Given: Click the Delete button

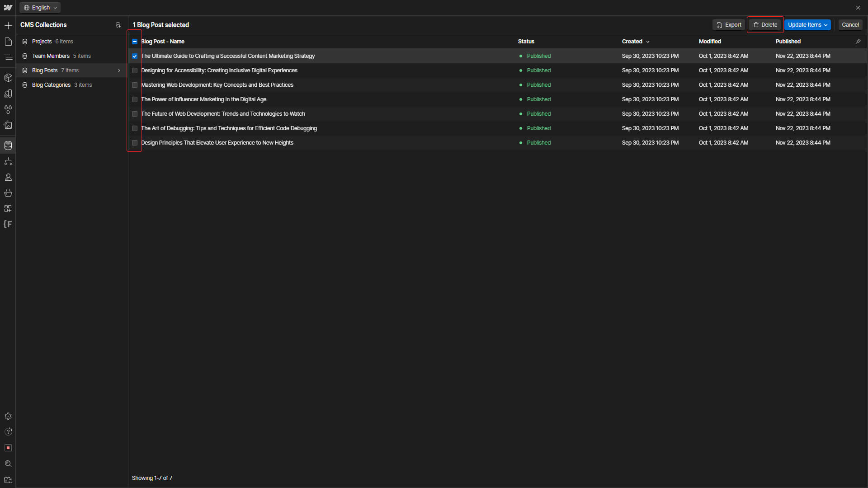Looking at the screenshot, I should click(765, 25).
